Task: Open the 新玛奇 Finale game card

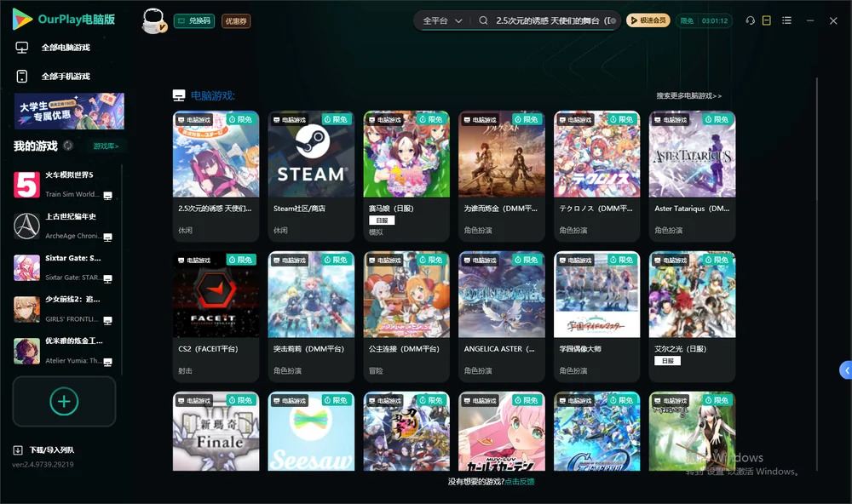Action: 216,432
